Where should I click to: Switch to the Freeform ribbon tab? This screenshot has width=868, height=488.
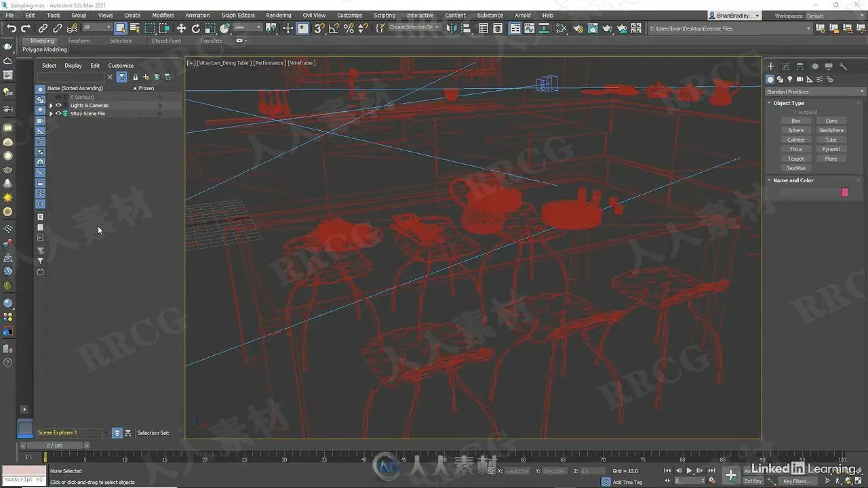(79, 41)
